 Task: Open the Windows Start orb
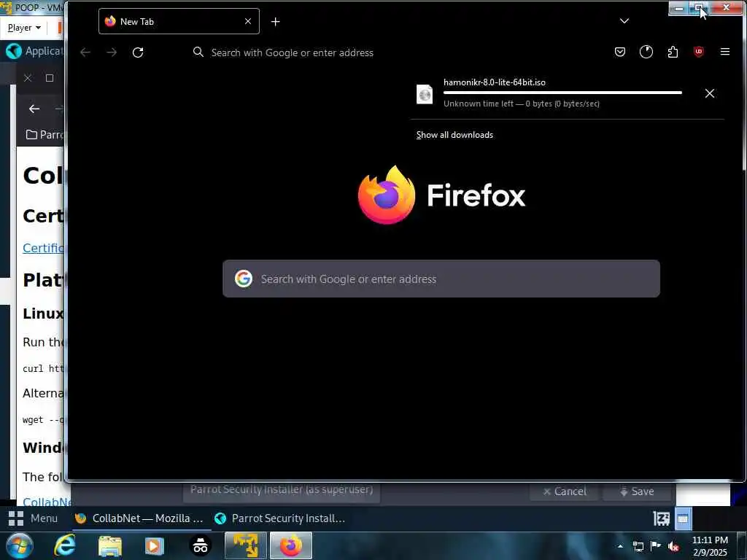19,545
